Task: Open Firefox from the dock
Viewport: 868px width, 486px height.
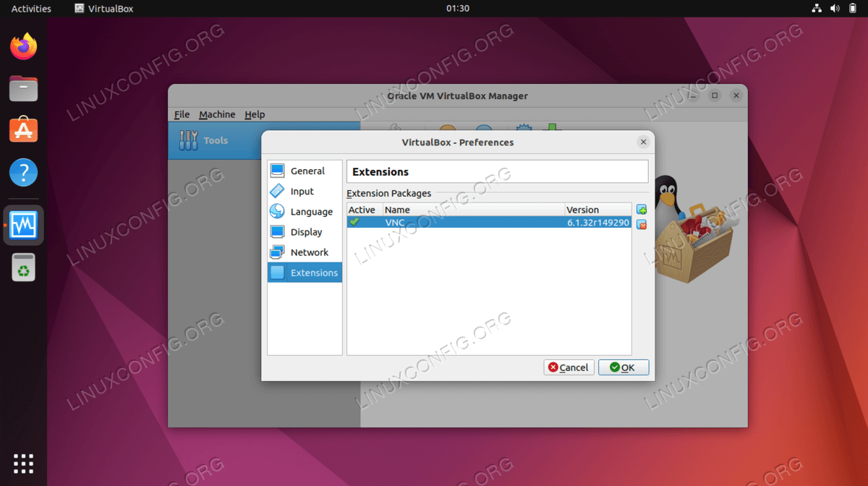Action: coord(24,48)
